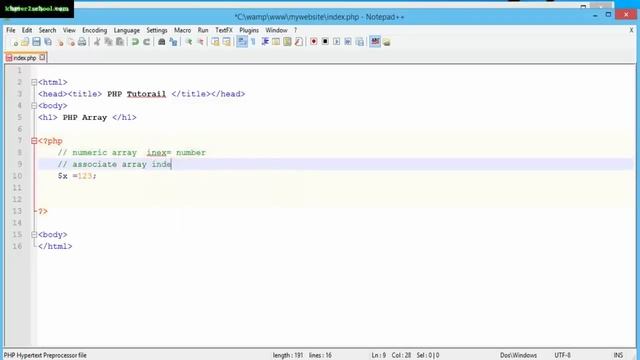The image size is (640, 360).
Task: Click 'Dos\Windows' in the status bar
Action: point(518,355)
